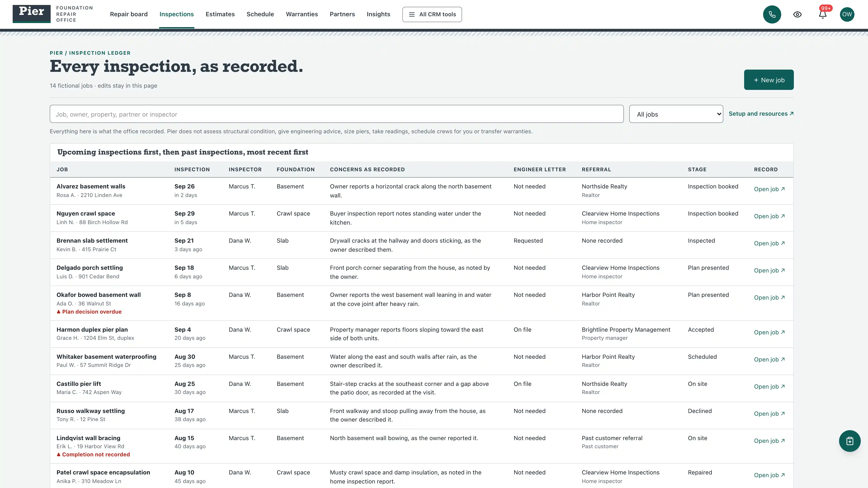Viewport: 868px width, 488px height.
Task: Focus the job search input field
Action: [336, 114]
